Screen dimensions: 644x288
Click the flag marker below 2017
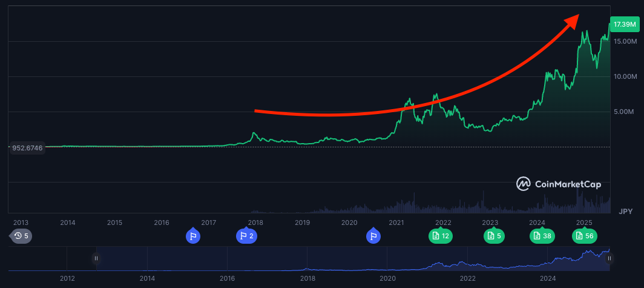coord(193,236)
